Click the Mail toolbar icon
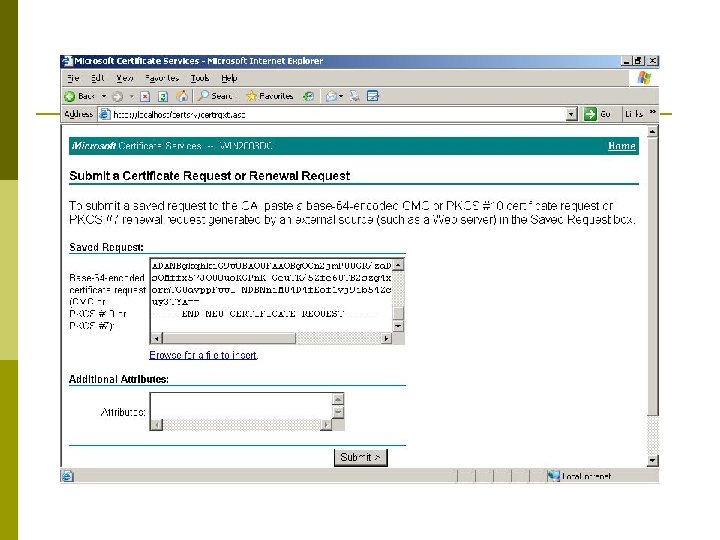Screen dimensions: 720x540 tap(332, 96)
